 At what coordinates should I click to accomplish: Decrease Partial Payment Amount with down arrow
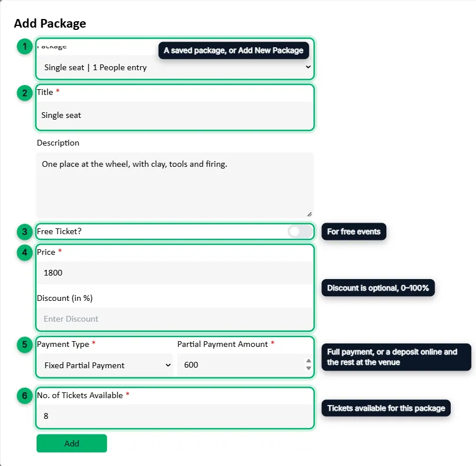pos(309,368)
